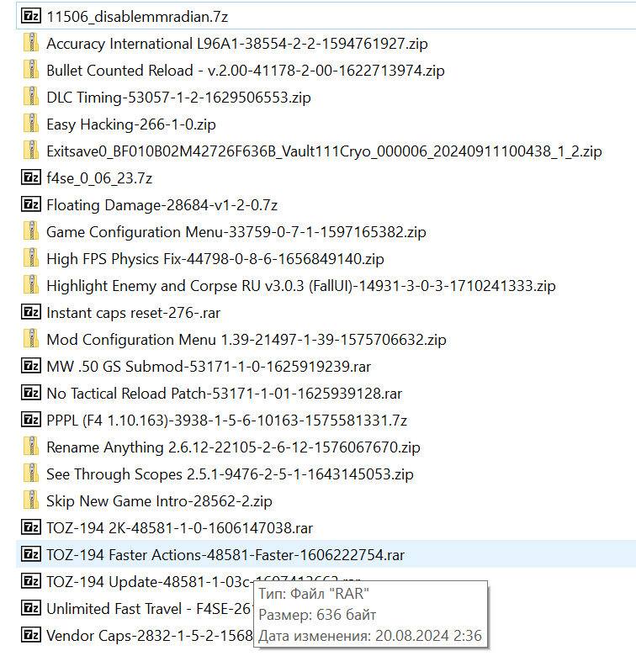Viewport: 636px width, 672px height.
Task: Click the archive icon of Vendor Caps-2832
Action: (31, 635)
